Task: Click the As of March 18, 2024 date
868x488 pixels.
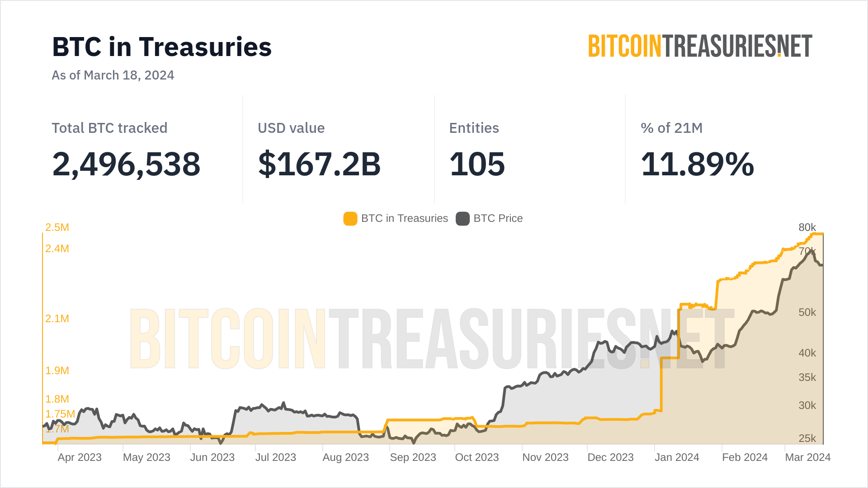Action: (x=113, y=75)
